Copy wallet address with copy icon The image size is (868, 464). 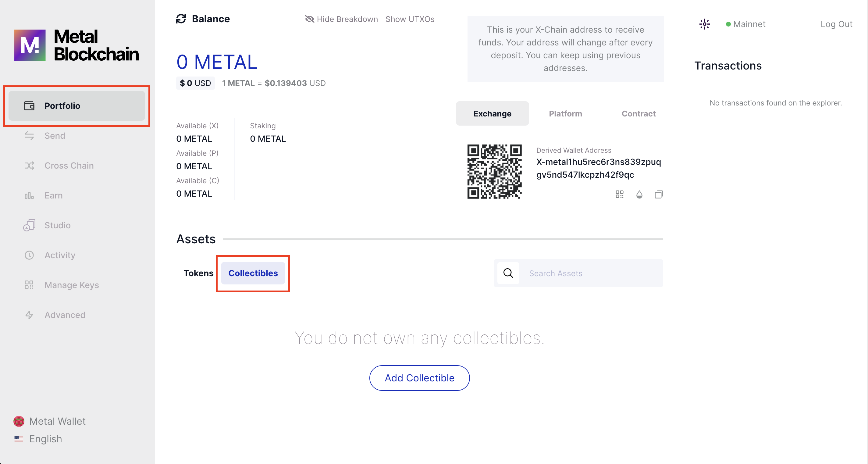[659, 195]
